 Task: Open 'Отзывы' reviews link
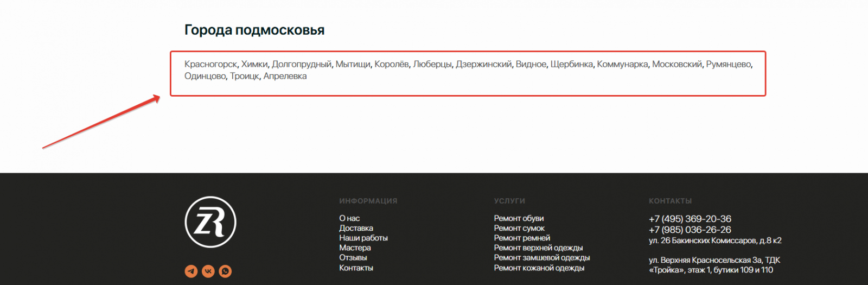click(353, 257)
